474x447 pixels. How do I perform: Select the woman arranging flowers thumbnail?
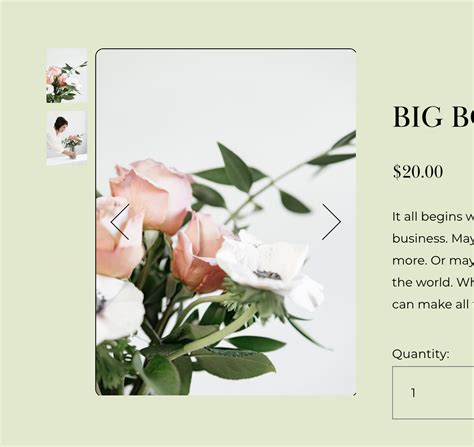click(x=67, y=138)
